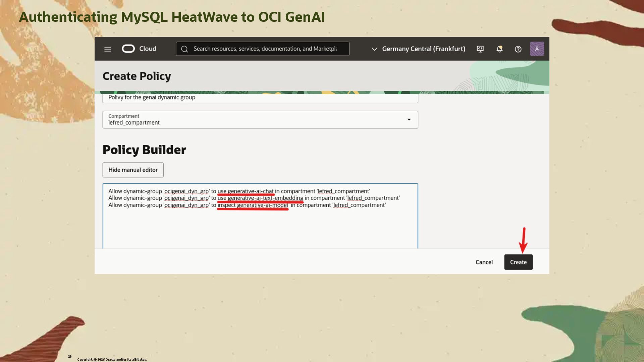Open the Cloud Shell developer tools icon
This screenshot has width=644, height=362.
pos(480,49)
